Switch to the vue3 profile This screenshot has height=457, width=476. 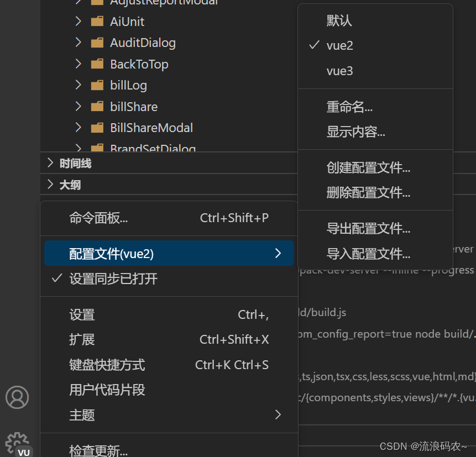[339, 71]
